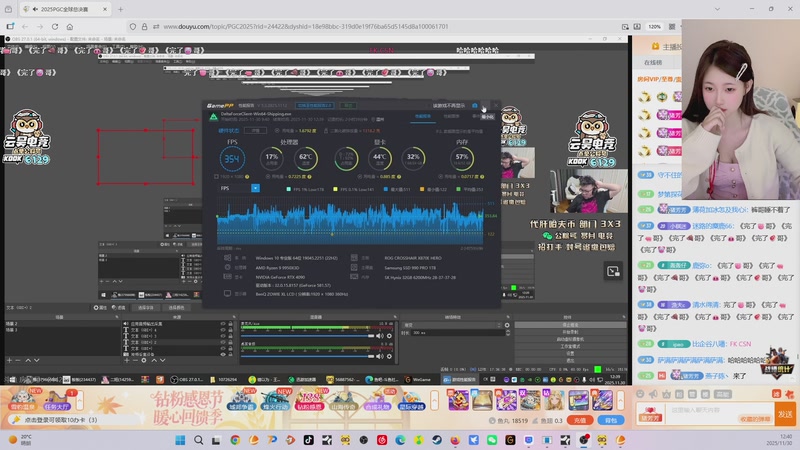Add a source with OBS sources plus
Screen dimensions: 800x450
pyautogui.click(x=127, y=360)
